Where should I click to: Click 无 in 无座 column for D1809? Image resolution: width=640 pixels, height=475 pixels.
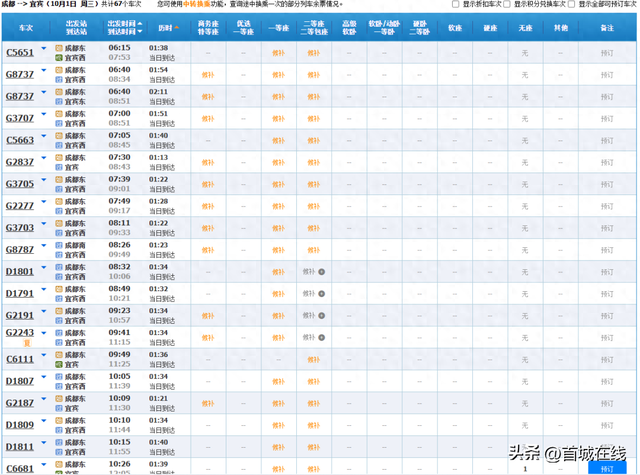[525, 425]
